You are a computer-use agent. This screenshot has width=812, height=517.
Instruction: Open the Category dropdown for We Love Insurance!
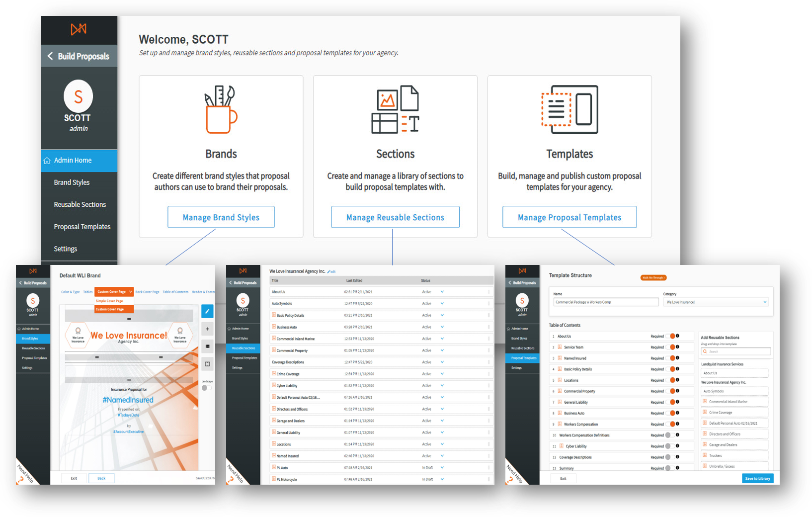click(x=716, y=302)
